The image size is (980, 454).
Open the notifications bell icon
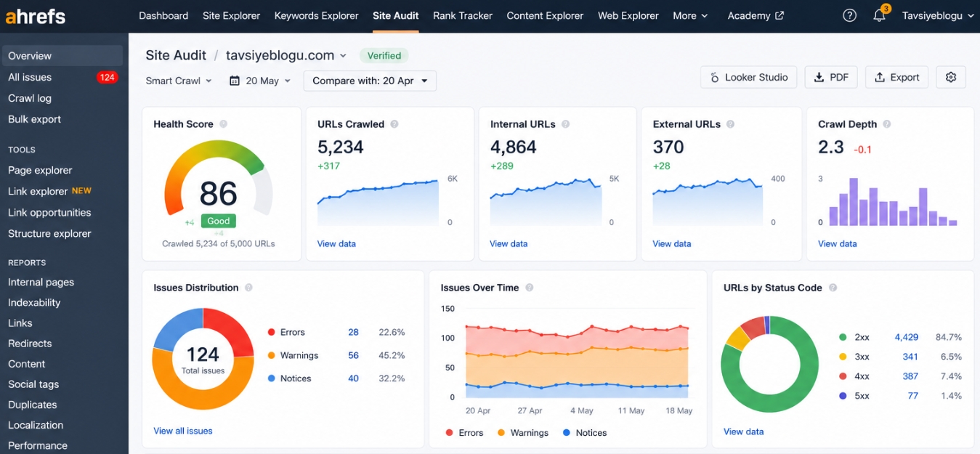coord(879,15)
